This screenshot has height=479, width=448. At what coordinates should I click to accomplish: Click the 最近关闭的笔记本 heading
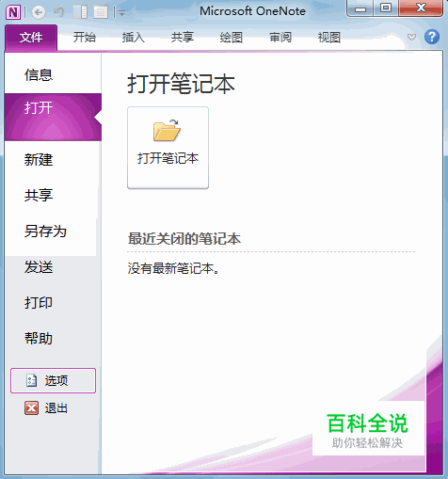(x=184, y=239)
